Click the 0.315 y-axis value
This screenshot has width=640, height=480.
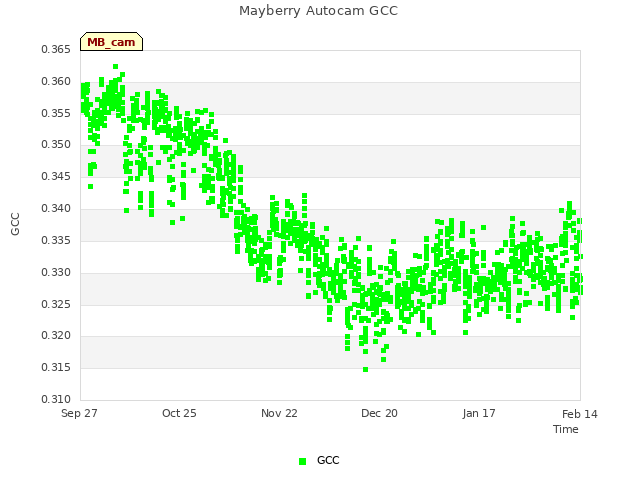click(x=56, y=367)
